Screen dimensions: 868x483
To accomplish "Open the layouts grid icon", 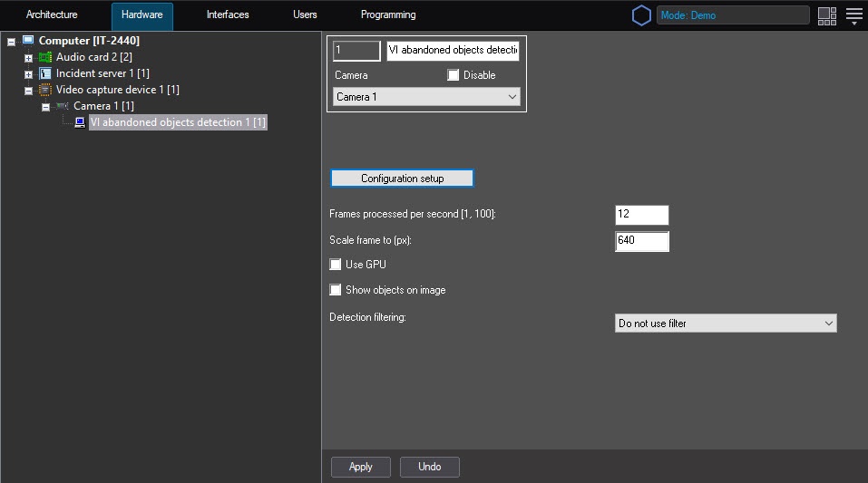I will pos(826,15).
